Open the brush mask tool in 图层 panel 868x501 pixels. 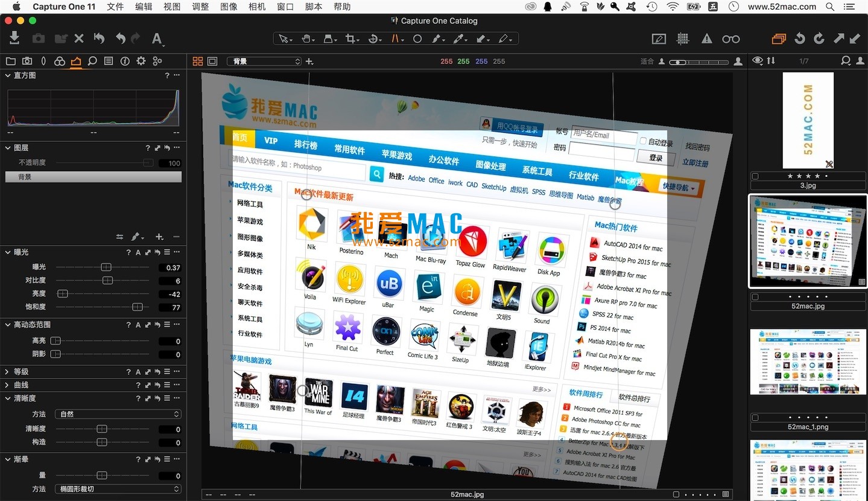pos(137,237)
